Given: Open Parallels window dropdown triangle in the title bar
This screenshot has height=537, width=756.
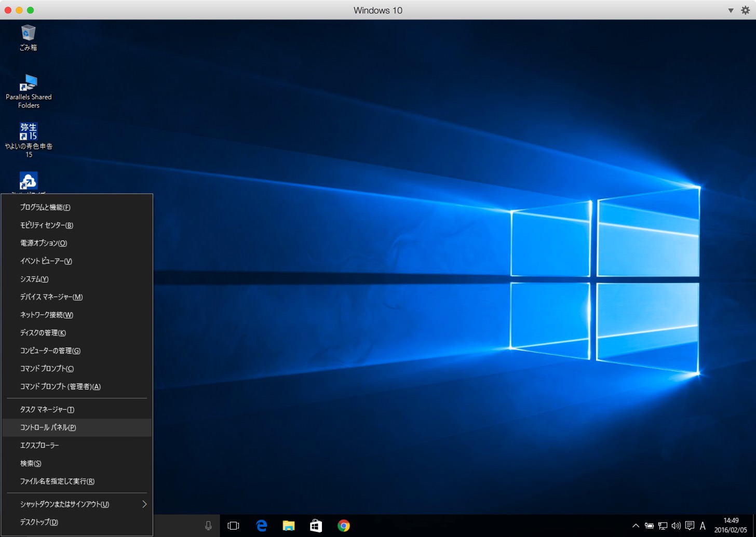Looking at the screenshot, I should point(731,10).
